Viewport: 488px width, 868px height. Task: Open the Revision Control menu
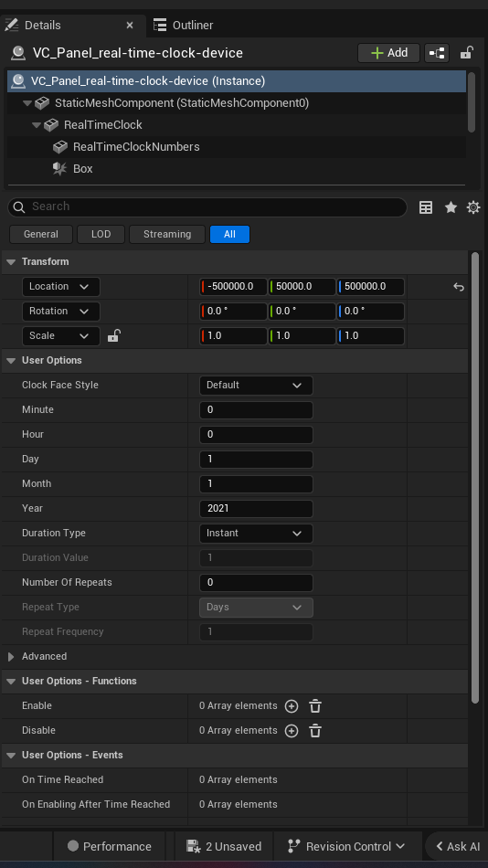(x=346, y=846)
